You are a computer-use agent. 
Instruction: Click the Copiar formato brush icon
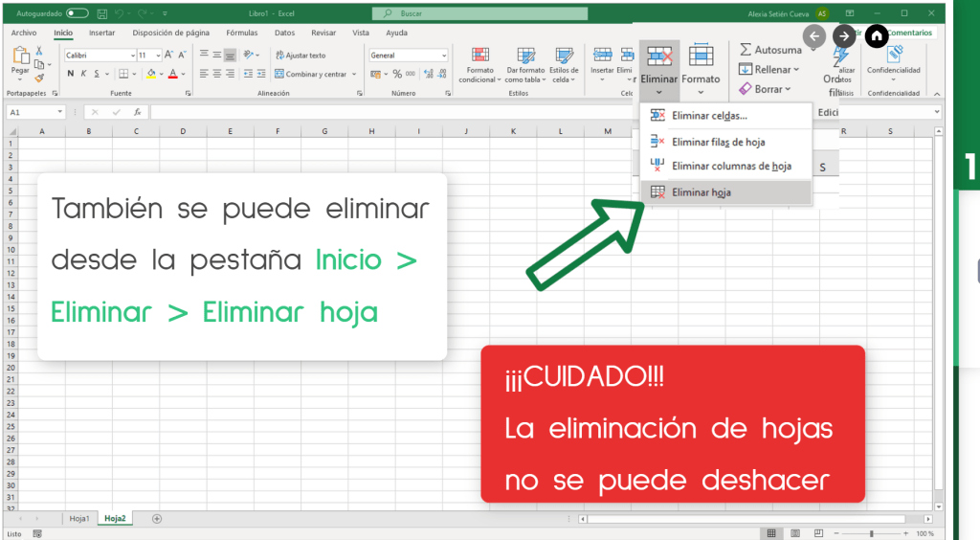coord(39,78)
